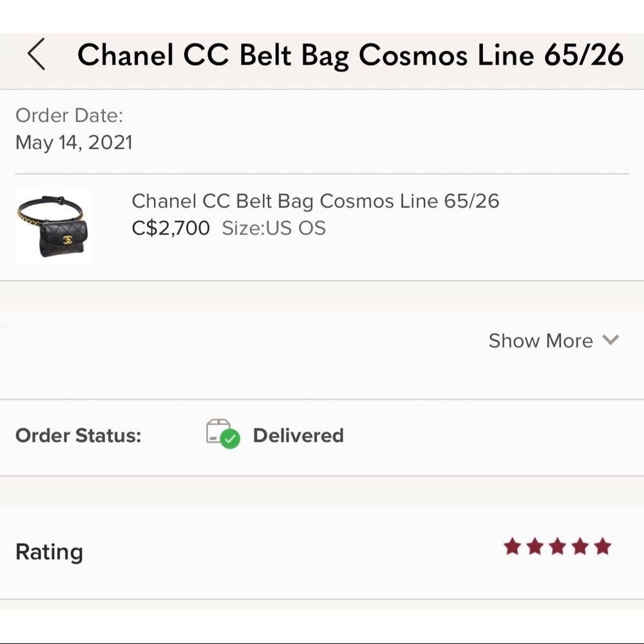Click the page title in the header

point(350,55)
